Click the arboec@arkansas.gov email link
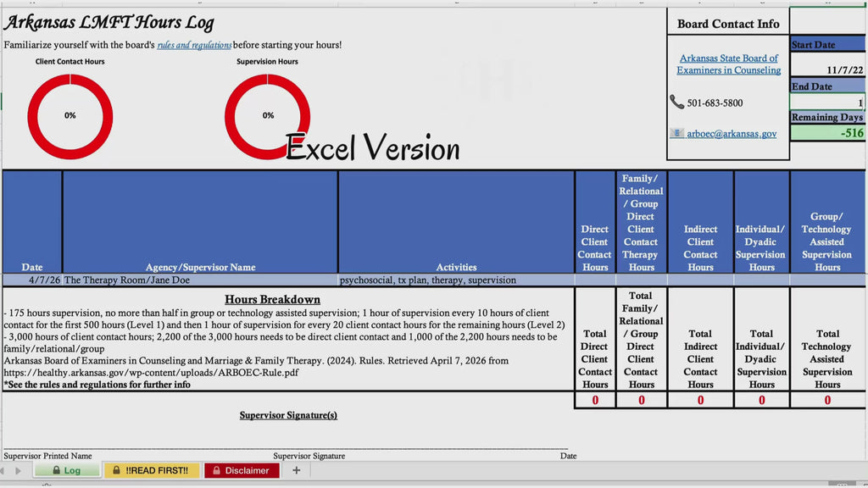 point(732,133)
